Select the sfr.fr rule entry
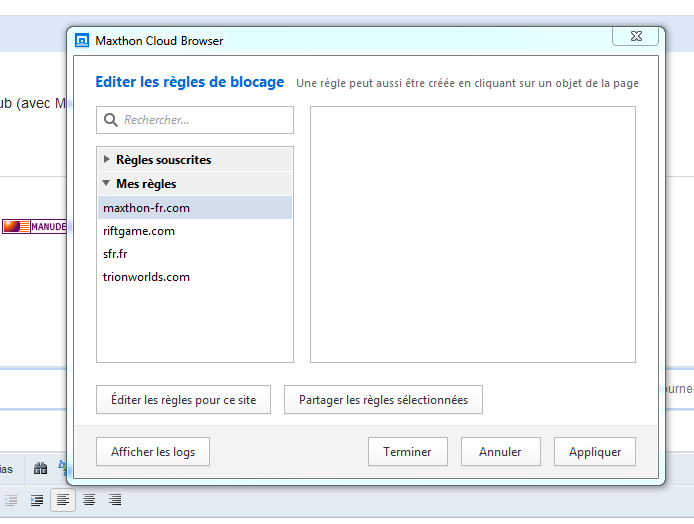The width and height of the screenshot is (694, 524). point(195,254)
